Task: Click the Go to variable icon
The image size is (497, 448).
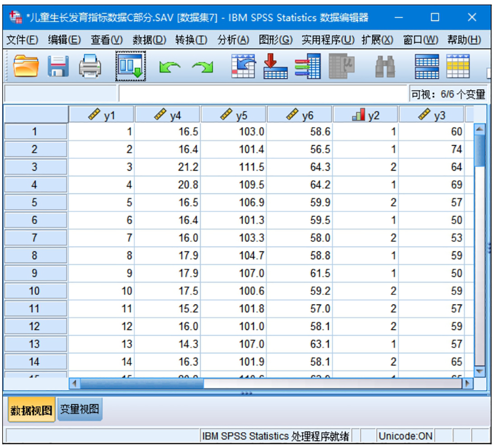Action: click(x=276, y=66)
